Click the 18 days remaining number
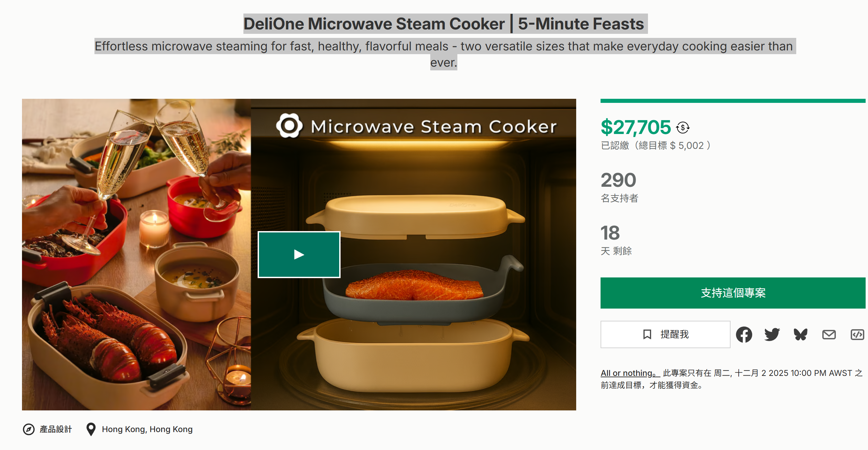Viewport: 868px width, 450px height. tap(610, 233)
